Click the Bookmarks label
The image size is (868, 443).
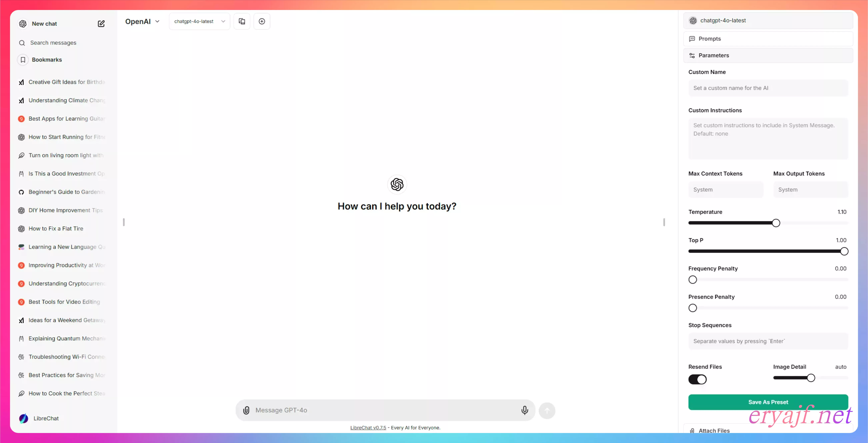coord(47,60)
